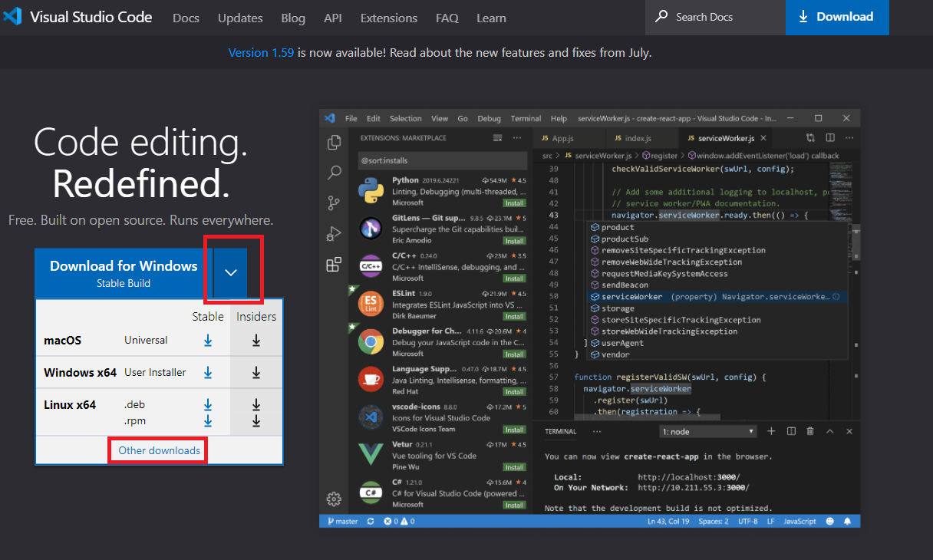Image resolution: width=933 pixels, height=560 pixels.
Task: Download macOS Universal Stable build arrow
Action: coord(208,341)
